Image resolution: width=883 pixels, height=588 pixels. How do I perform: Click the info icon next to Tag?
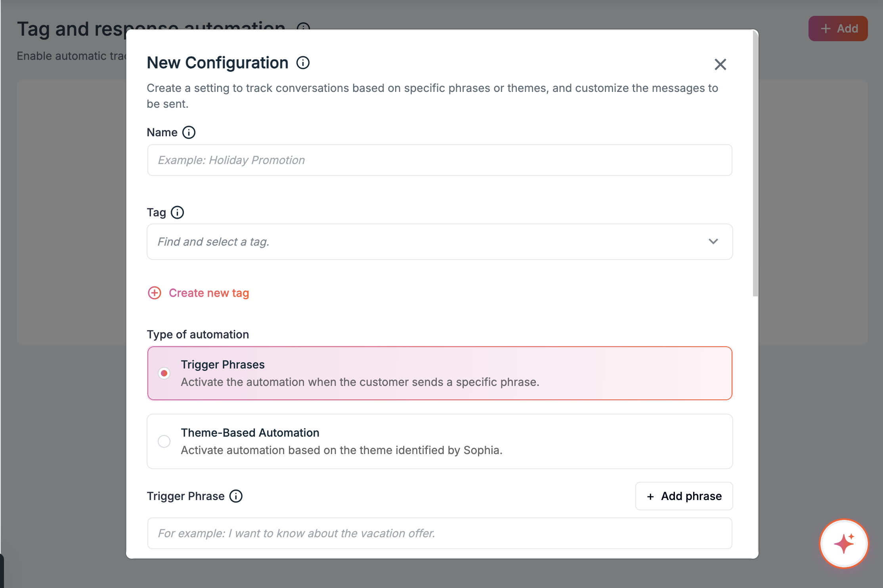tap(177, 212)
